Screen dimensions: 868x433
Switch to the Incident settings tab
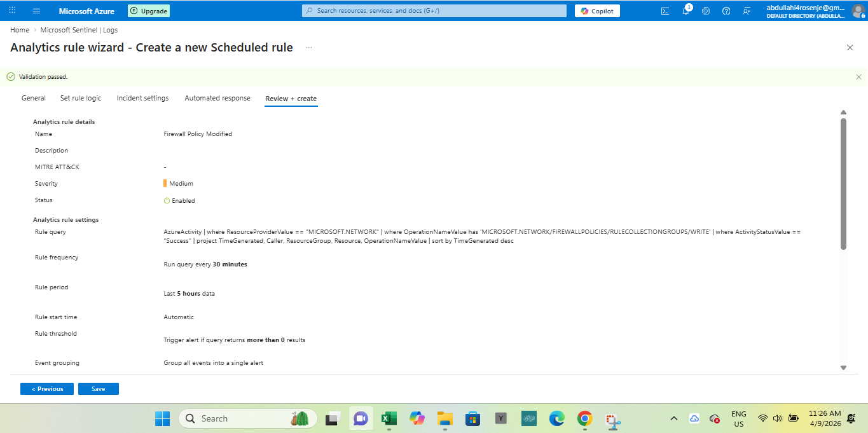(x=143, y=98)
